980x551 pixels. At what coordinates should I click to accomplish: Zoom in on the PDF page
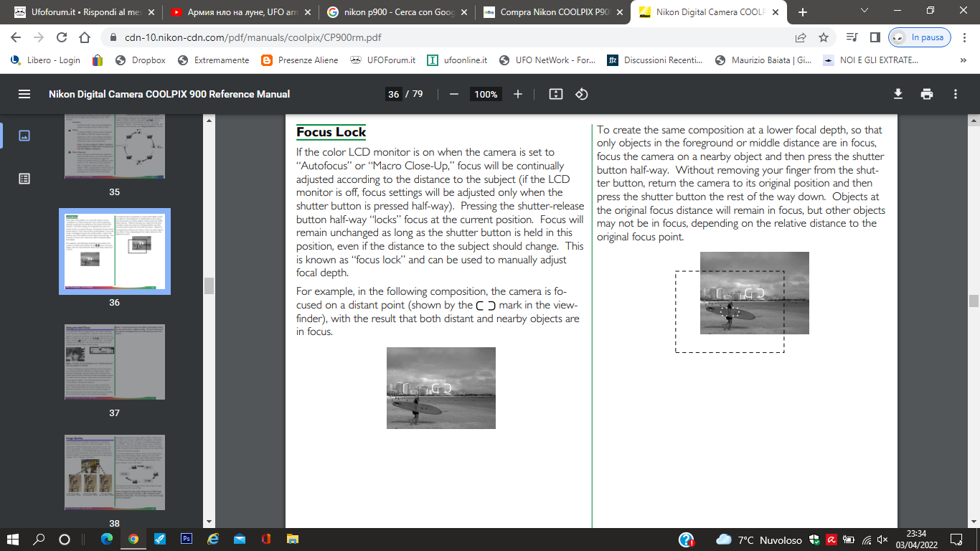click(x=518, y=94)
